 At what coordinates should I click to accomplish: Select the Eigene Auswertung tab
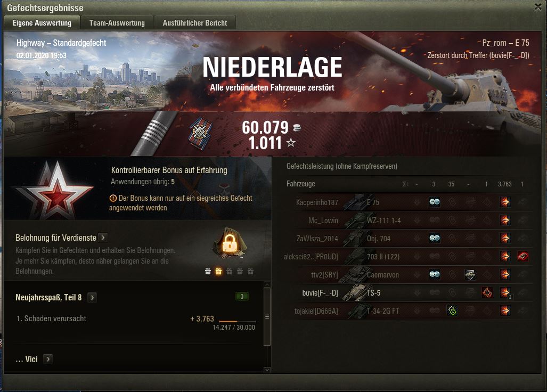tap(42, 23)
